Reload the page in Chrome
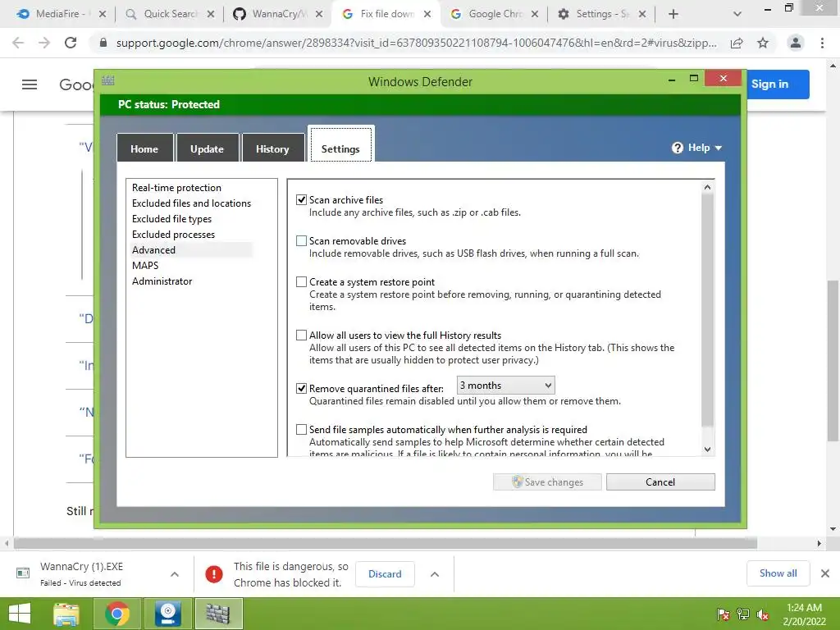 tap(71, 43)
